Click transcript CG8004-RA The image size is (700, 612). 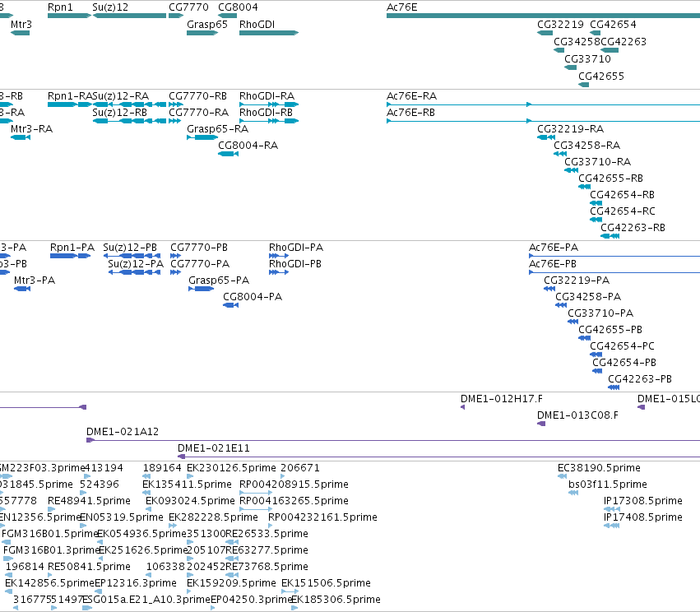pyautogui.click(x=248, y=146)
